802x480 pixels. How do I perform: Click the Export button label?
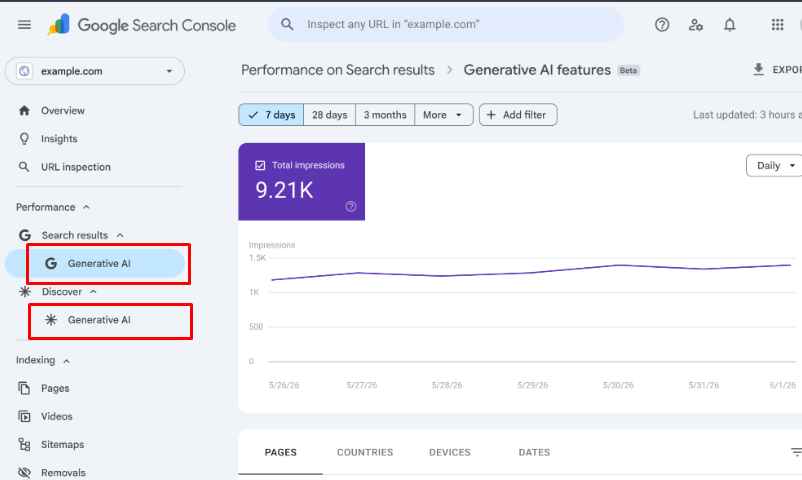(787, 70)
